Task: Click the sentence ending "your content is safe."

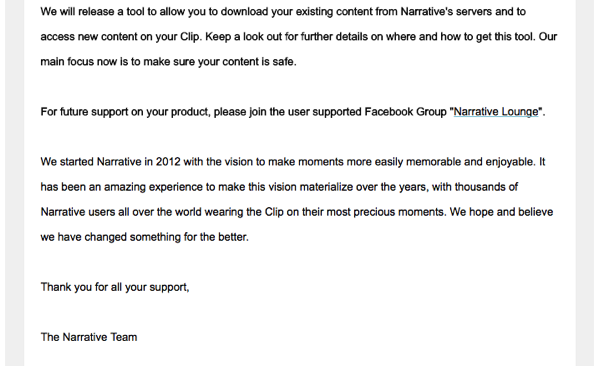Action: 168,62
